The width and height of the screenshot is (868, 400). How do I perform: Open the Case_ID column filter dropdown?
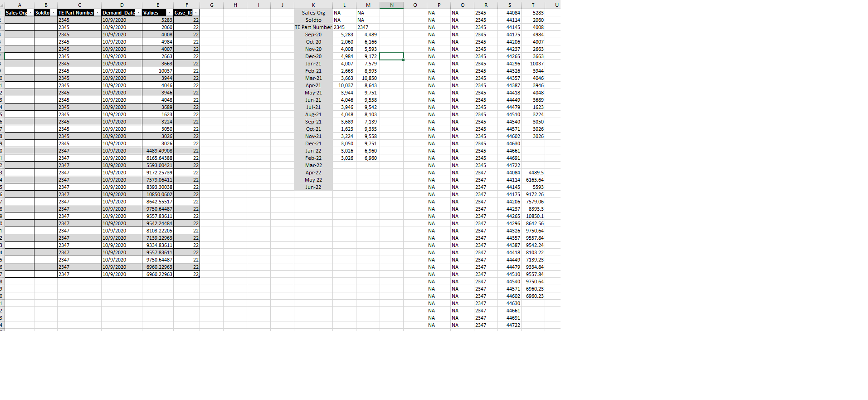196,13
